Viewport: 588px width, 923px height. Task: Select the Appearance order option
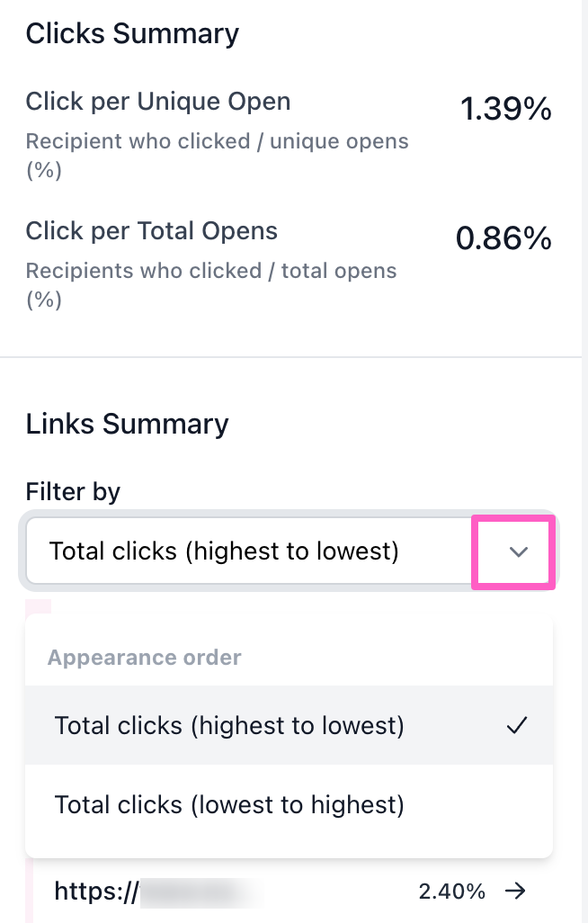coord(145,658)
